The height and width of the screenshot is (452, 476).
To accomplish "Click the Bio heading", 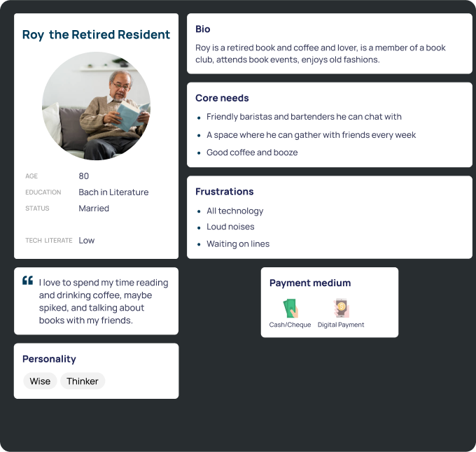I will 203,29.
